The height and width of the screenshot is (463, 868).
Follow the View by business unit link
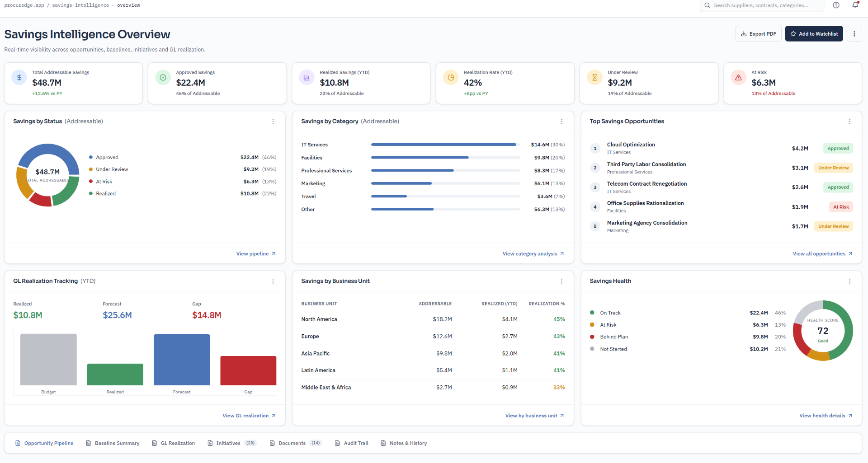tap(535, 416)
